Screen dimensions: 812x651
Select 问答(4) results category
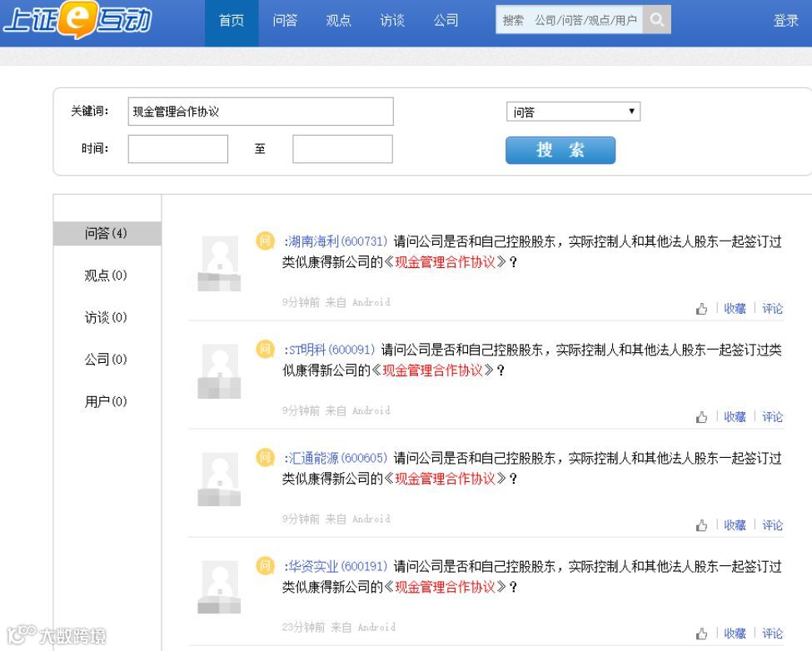[x=107, y=233]
